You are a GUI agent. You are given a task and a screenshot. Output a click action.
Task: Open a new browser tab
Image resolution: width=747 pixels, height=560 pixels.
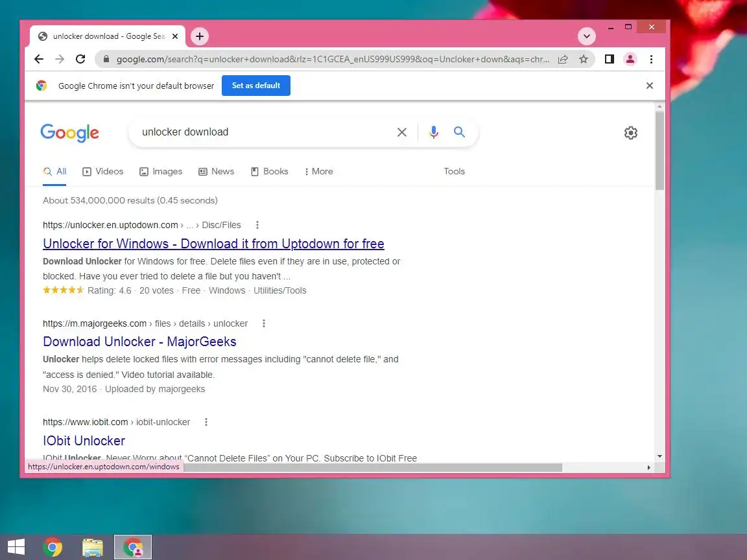200,36
